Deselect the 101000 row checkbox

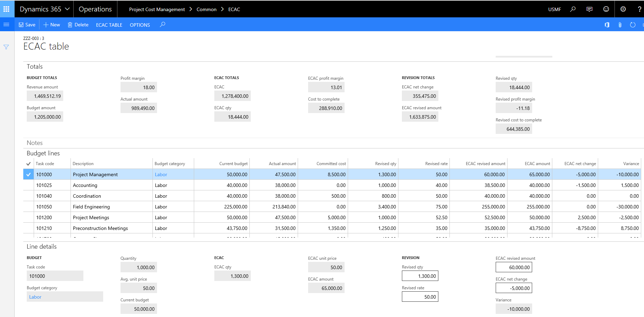coord(28,174)
